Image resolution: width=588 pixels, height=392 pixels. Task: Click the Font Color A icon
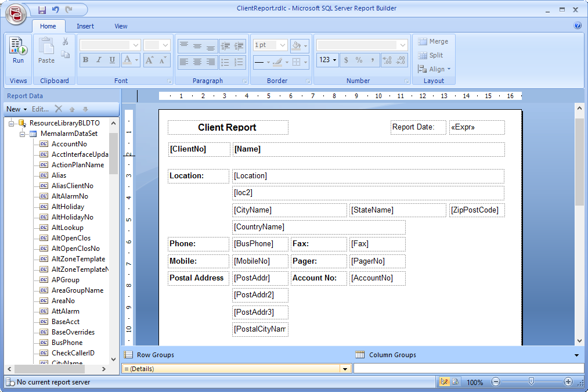tap(128, 60)
